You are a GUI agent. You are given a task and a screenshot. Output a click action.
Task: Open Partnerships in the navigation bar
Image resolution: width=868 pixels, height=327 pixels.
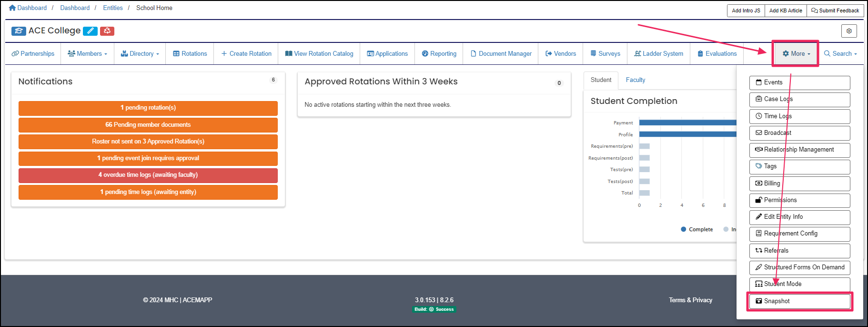pos(33,54)
